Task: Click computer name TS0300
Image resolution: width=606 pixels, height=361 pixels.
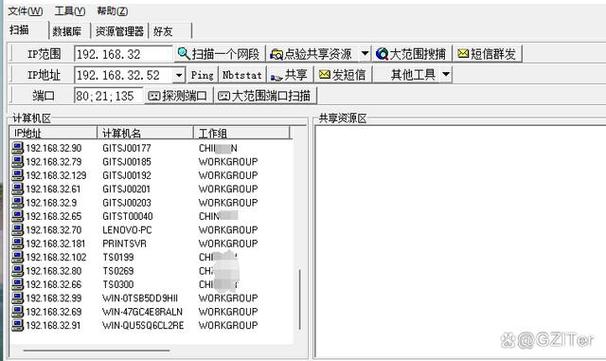Action: point(118,284)
